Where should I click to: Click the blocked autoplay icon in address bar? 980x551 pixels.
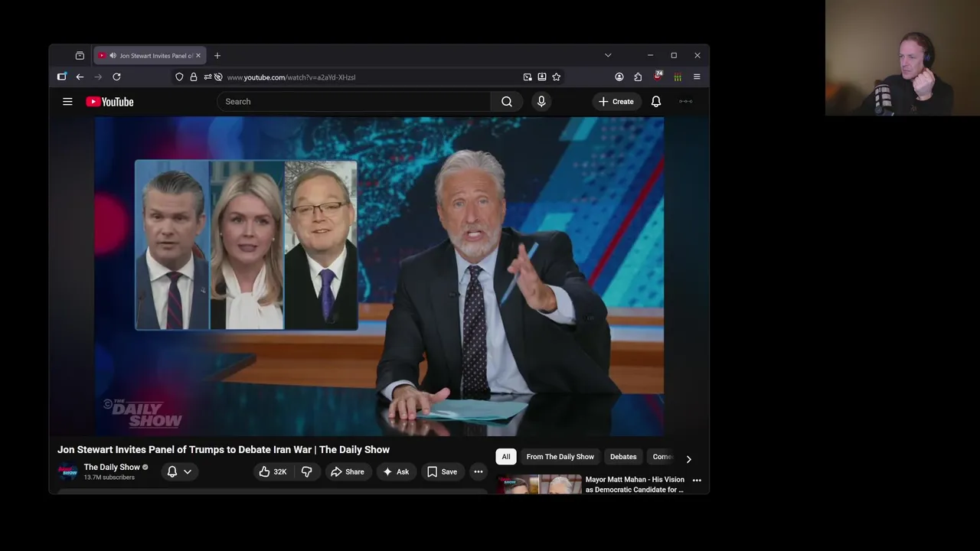(x=218, y=77)
